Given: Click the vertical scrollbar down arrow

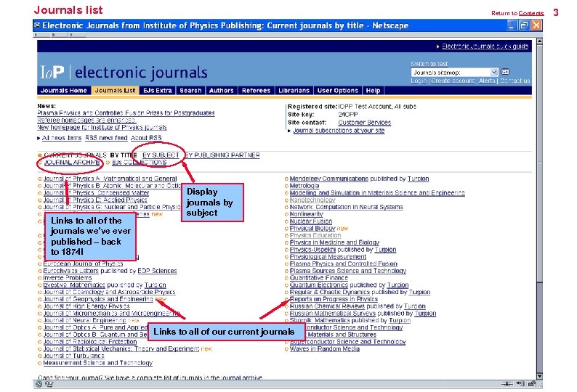Looking at the screenshot, I should point(539,376).
